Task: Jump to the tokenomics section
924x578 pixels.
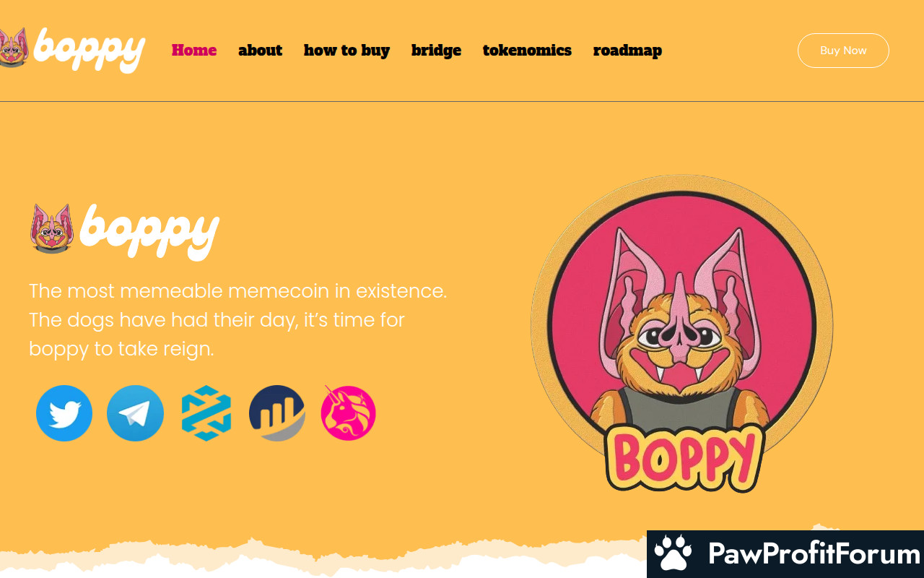Action: pyautogui.click(x=527, y=50)
